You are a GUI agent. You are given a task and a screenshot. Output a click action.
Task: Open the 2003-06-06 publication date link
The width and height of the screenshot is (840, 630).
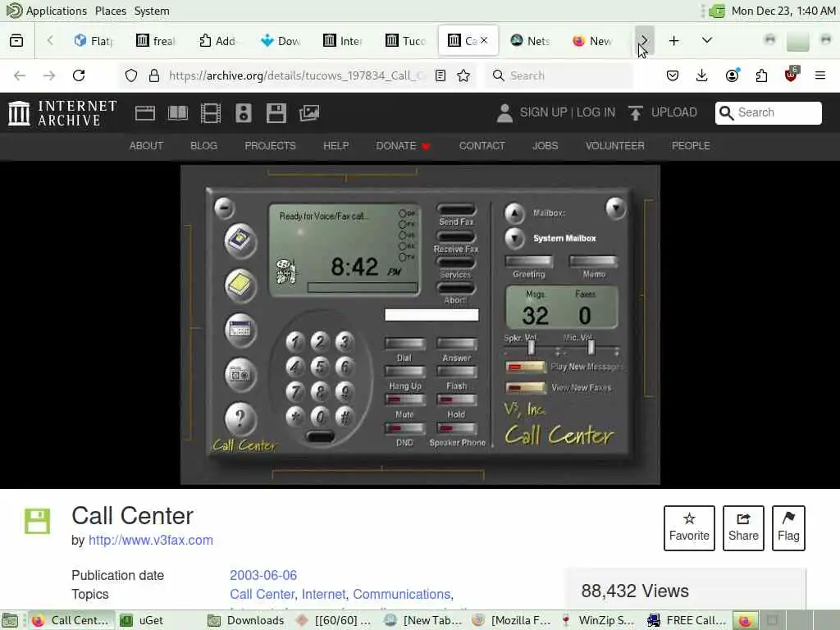pos(263,575)
